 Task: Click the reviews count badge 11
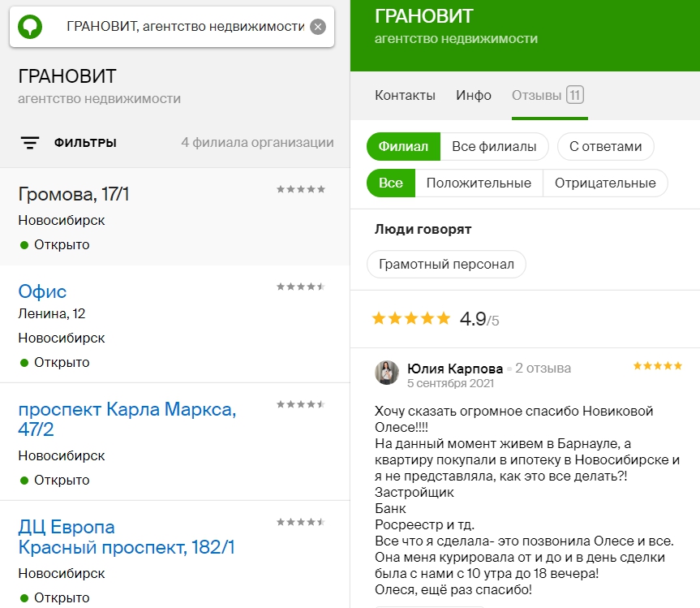(575, 95)
